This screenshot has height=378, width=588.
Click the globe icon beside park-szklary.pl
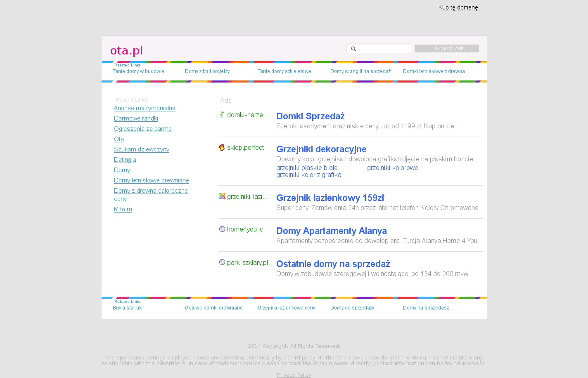[x=222, y=262]
